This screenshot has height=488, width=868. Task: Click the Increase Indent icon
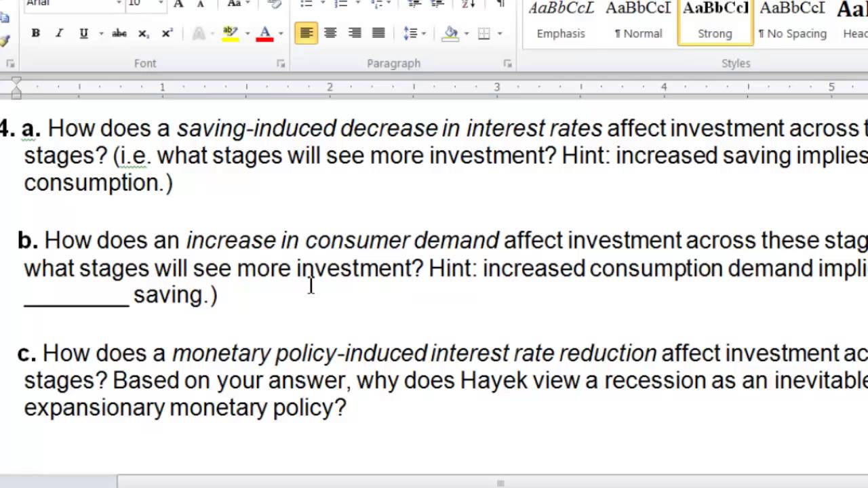tap(437, 4)
